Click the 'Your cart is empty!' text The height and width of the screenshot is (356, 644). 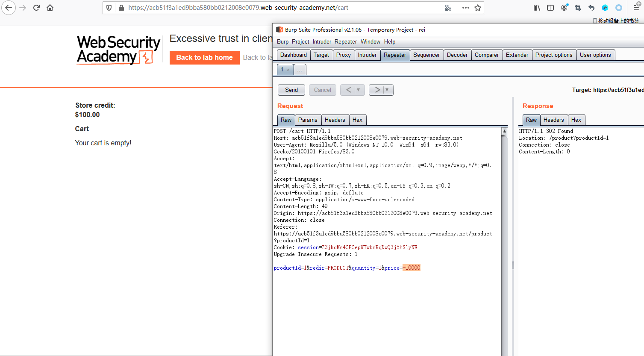click(103, 143)
